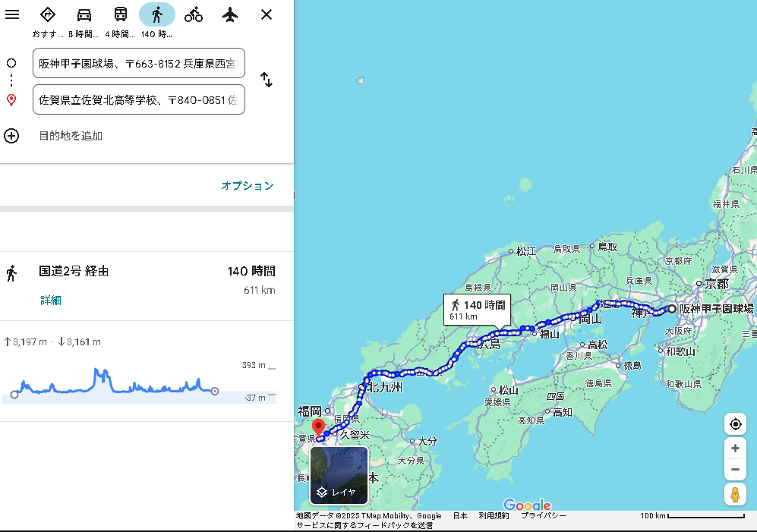The image size is (757, 532).
Task: Click the 大分 city label on map
Action: pyautogui.click(x=427, y=441)
